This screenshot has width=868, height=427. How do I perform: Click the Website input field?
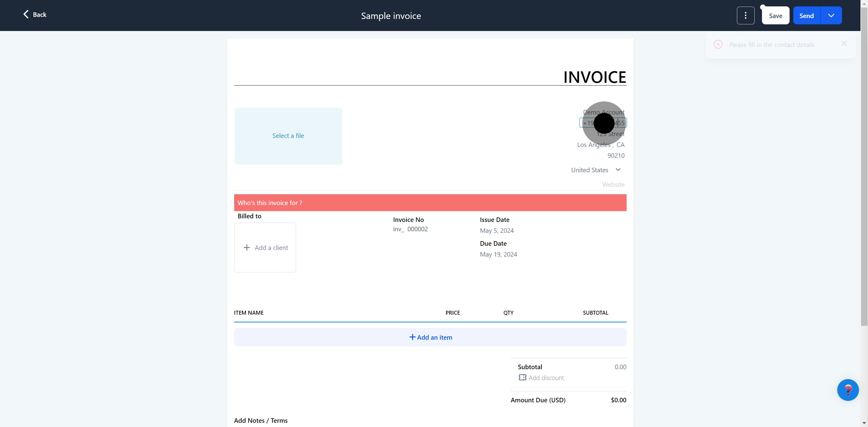[x=613, y=185]
